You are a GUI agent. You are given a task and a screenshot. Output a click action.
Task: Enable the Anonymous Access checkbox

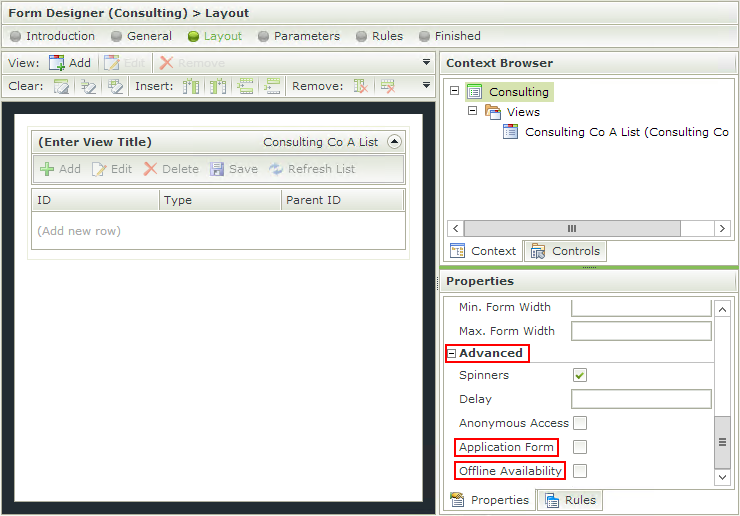click(x=580, y=423)
